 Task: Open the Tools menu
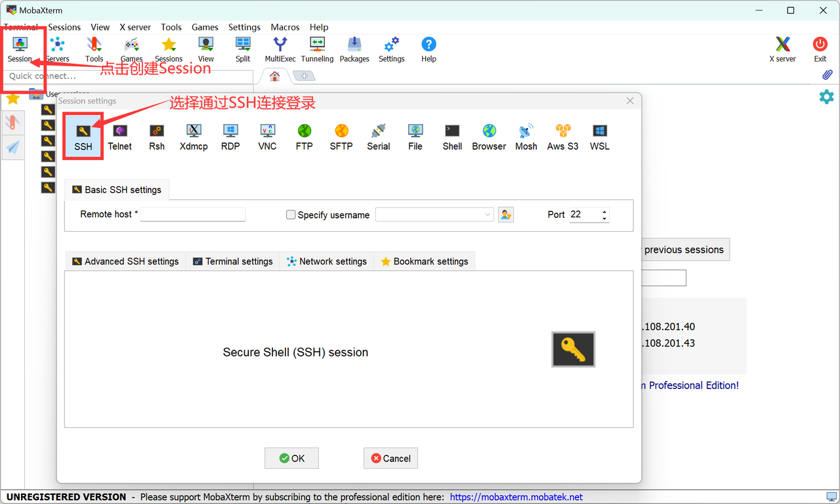(x=171, y=27)
